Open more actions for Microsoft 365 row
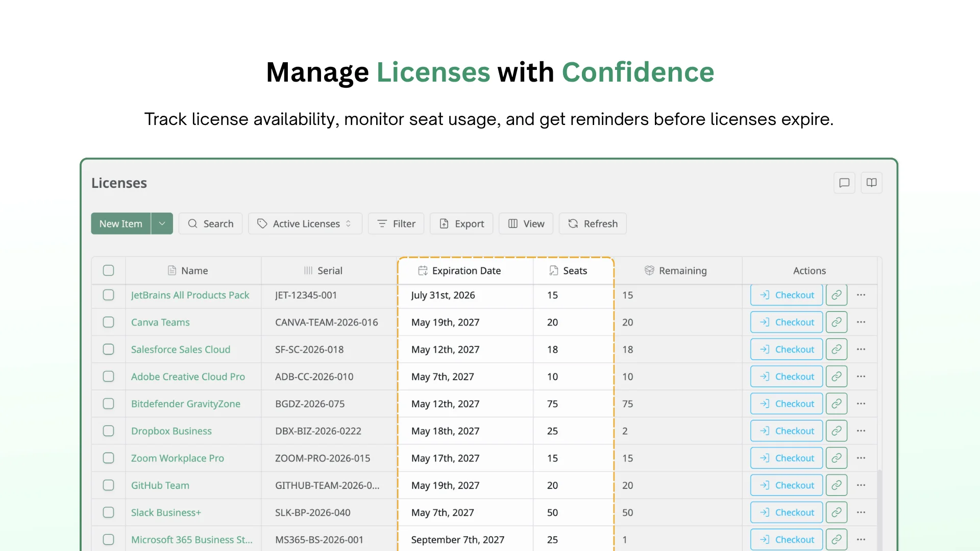This screenshot has width=980, height=551. (861, 540)
